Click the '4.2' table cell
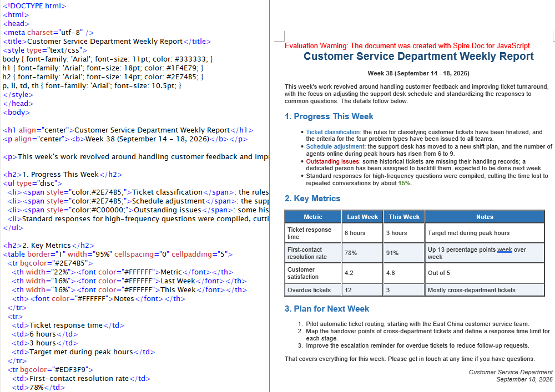 [362, 273]
